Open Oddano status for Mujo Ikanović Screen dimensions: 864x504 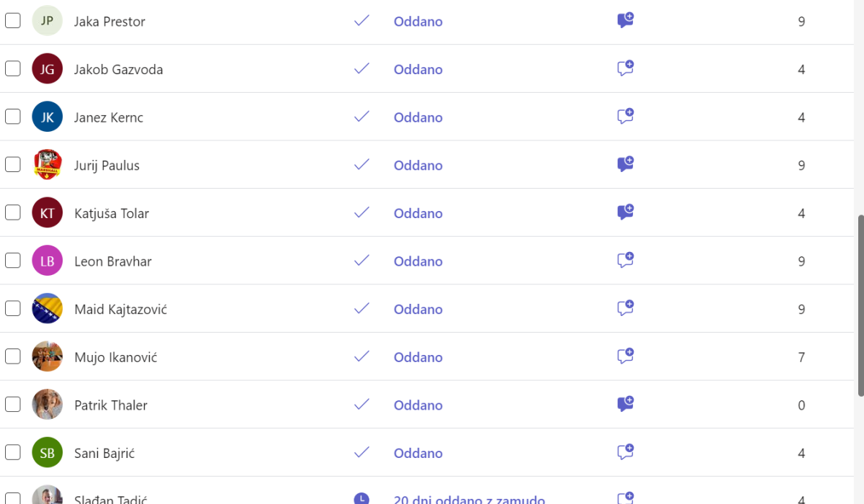[x=418, y=357]
